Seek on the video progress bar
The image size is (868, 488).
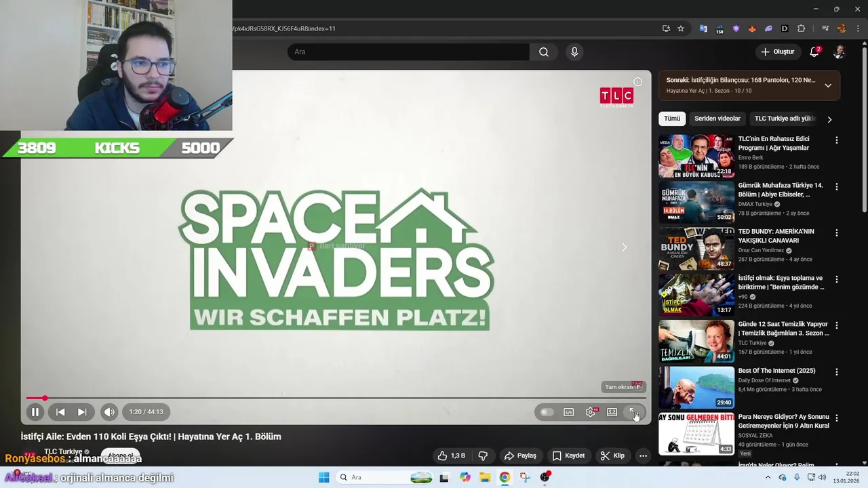[x=336, y=398]
